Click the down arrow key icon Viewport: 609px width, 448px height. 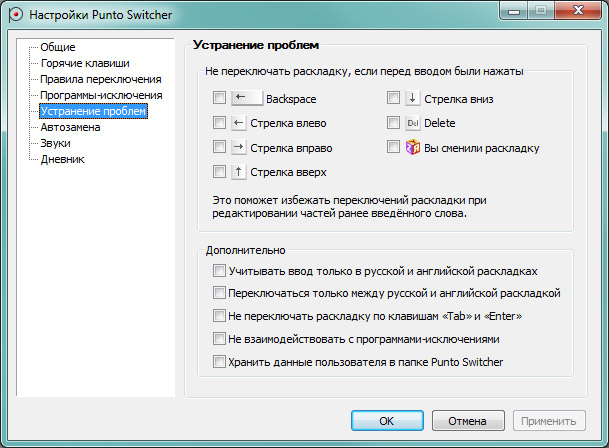point(413,99)
